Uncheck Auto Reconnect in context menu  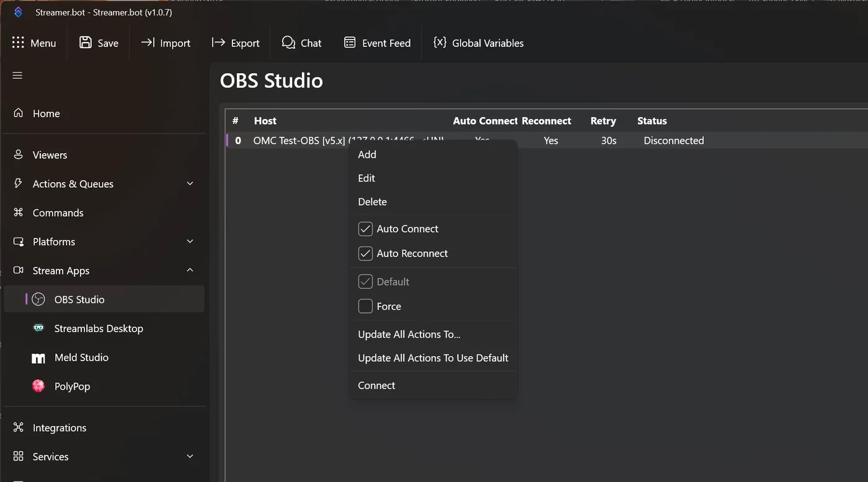click(365, 253)
